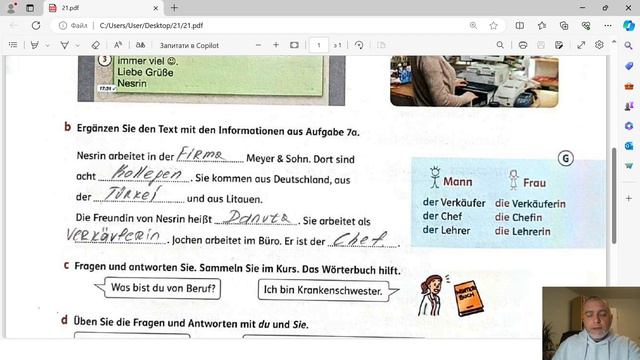Enter full screen PDF view

click(581, 45)
